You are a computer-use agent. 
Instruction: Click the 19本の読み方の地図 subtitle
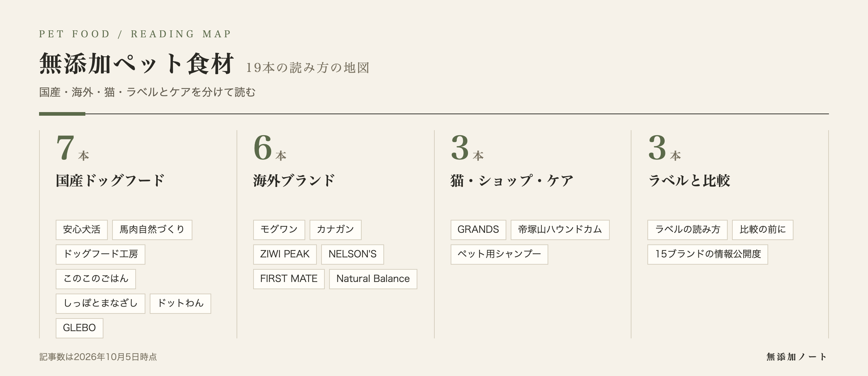tap(308, 68)
